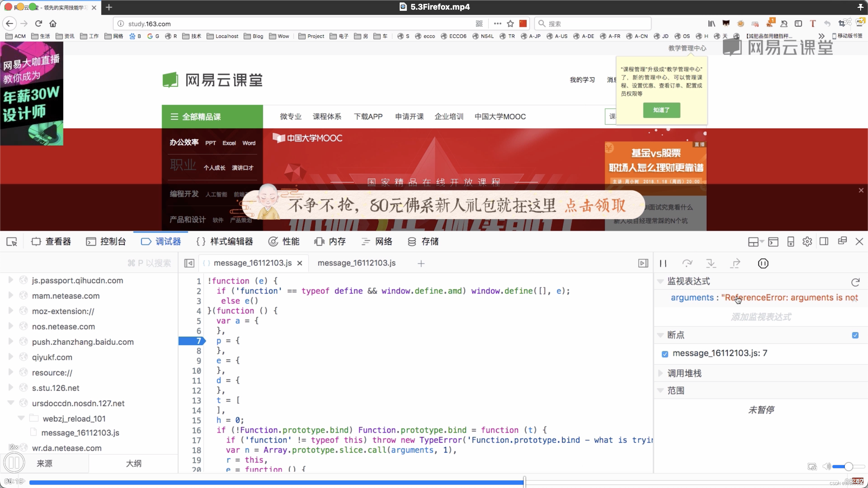Image resolution: width=868 pixels, height=488 pixels.
Task: Toggle the split console icon
Action: coord(773,242)
